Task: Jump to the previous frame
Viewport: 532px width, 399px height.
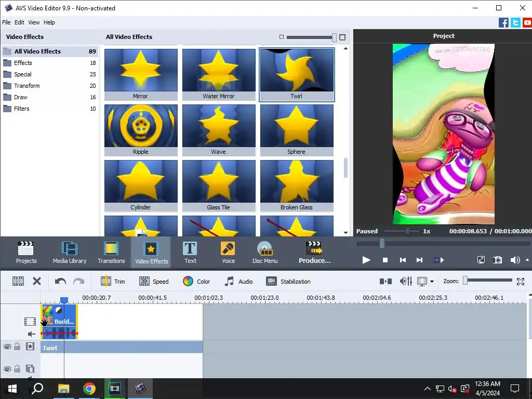Action: (x=403, y=260)
